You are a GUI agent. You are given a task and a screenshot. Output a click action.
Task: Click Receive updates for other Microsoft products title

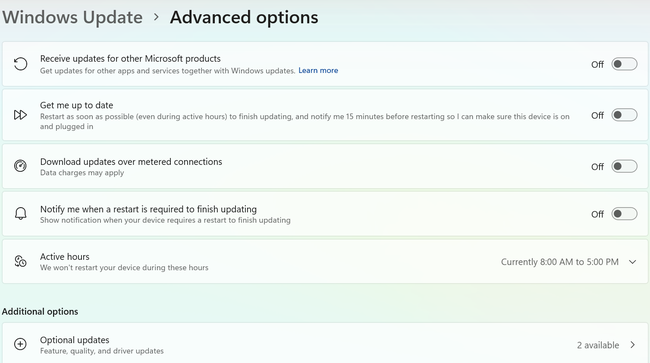[130, 58]
